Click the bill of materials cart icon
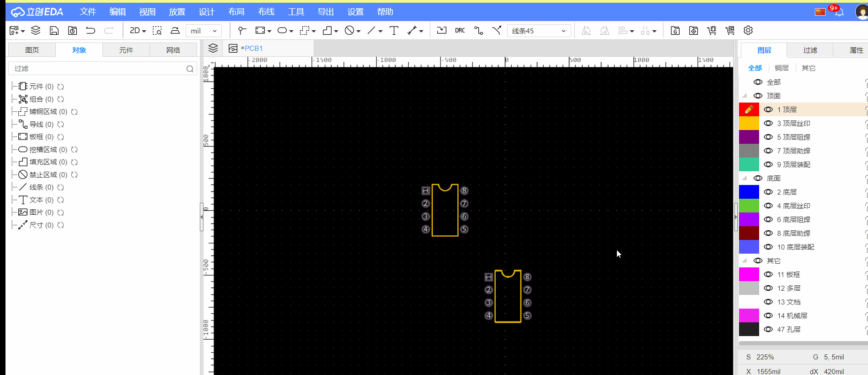This screenshot has width=868, height=375. 712,31
